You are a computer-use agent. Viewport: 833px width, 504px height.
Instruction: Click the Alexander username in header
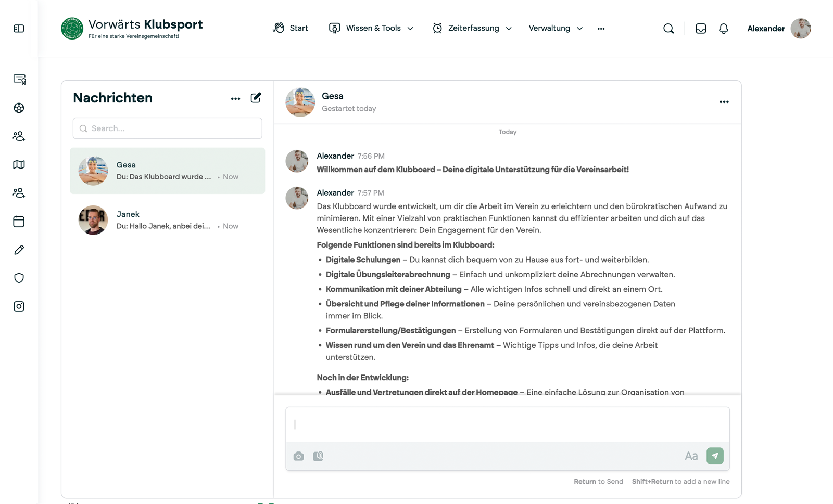(766, 29)
